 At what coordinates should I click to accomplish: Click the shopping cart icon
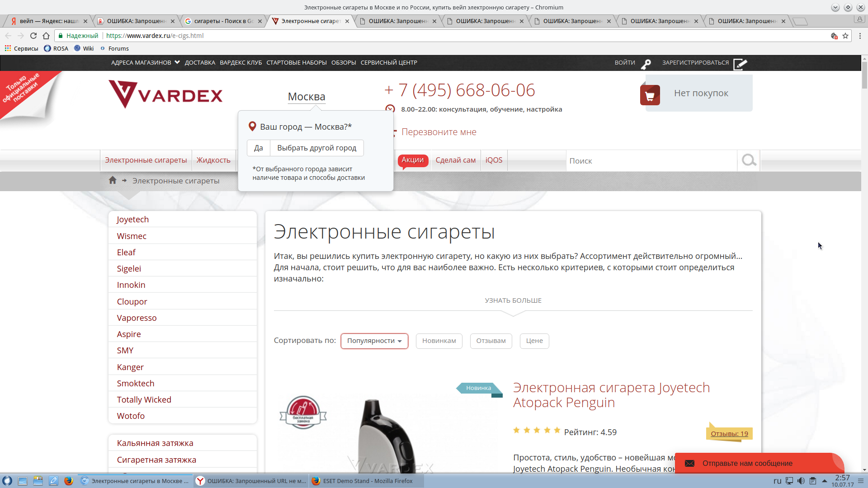650,95
